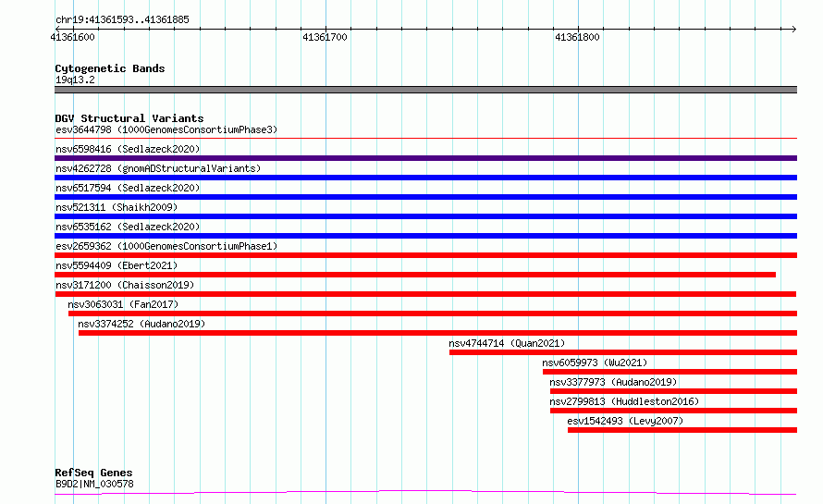The image size is (823, 504).
Task: Select the nsv2799813 (Huddleston2016) label
Action: [x=624, y=401]
